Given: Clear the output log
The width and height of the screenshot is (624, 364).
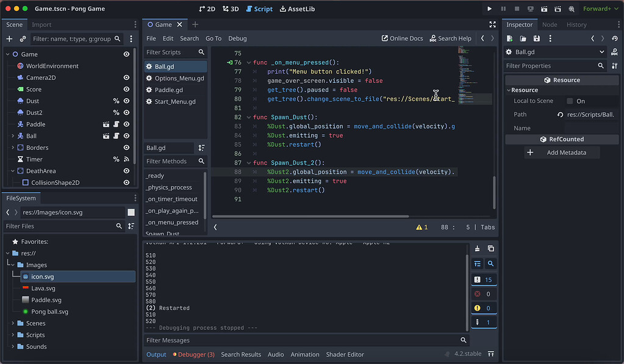Looking at the screenshot, I should click(x=478, y=249).
